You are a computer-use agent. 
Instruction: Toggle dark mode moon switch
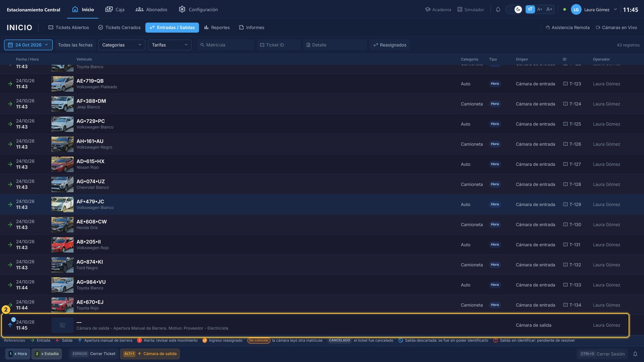click(514, 9)
